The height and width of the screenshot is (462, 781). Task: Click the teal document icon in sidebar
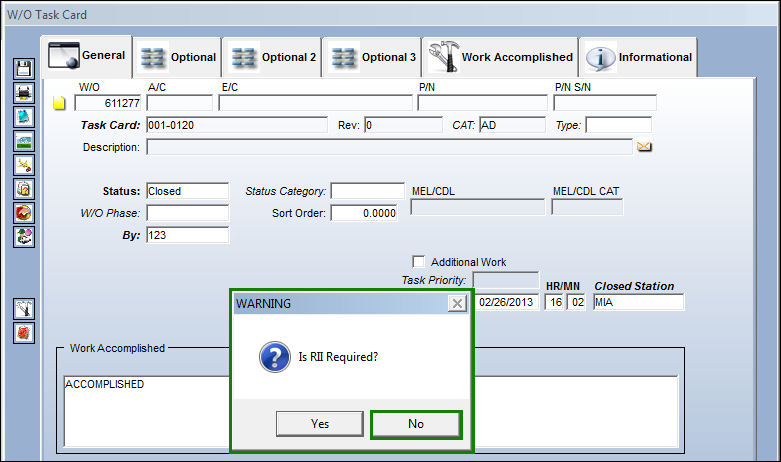coord(24,117)
